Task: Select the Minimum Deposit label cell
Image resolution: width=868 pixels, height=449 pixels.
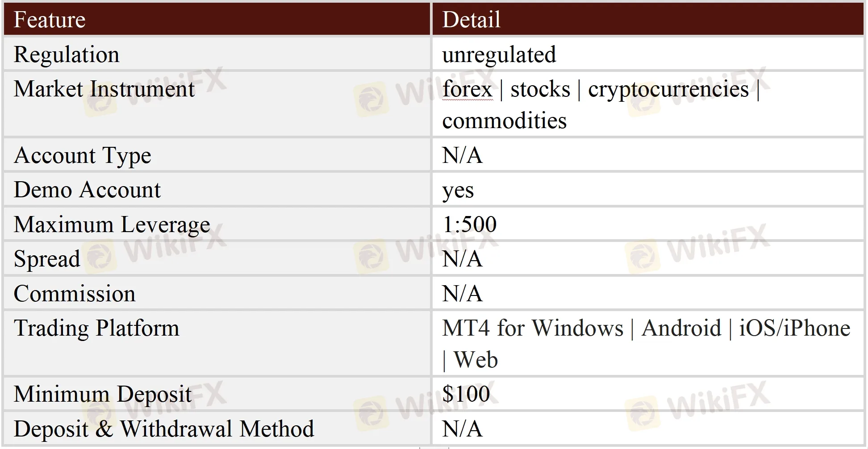Action: [x=102, y=394]
